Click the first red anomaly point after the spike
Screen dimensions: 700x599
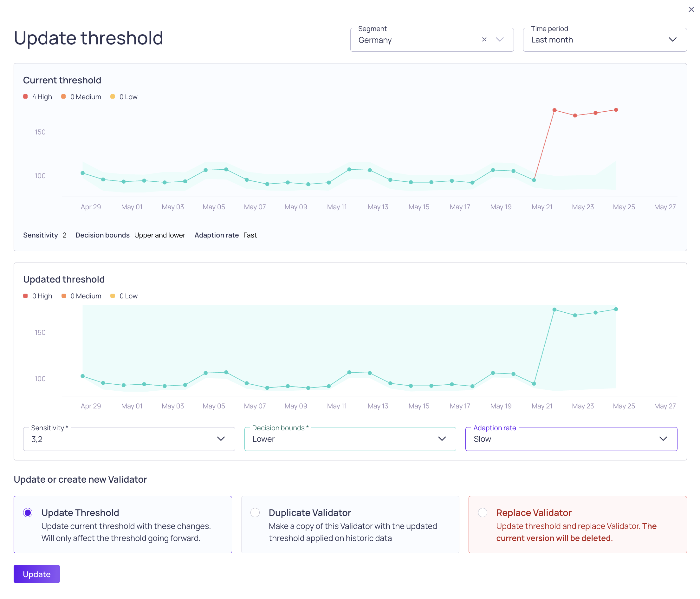coord(554,110)
